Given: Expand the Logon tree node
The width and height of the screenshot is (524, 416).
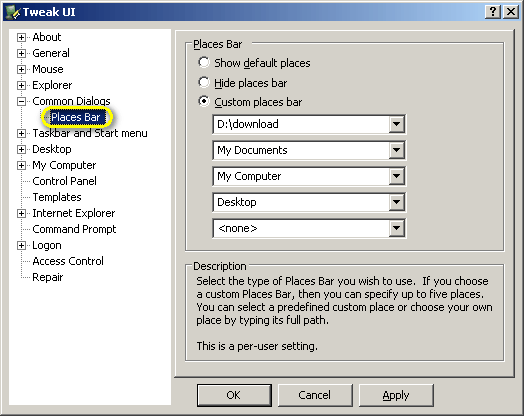Looking at the screenshot, I should (x=21, y=246).
